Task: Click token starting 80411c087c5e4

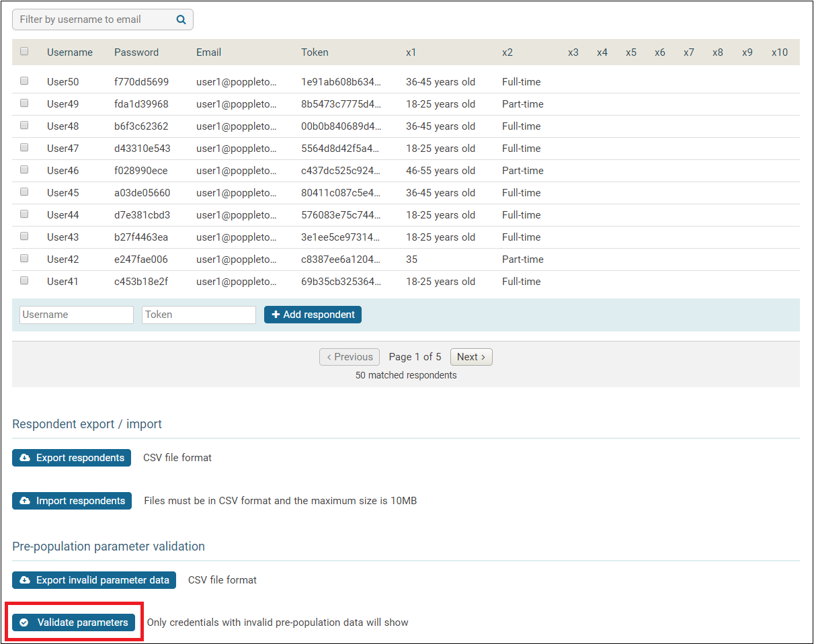Action: (x=341, y=193)
